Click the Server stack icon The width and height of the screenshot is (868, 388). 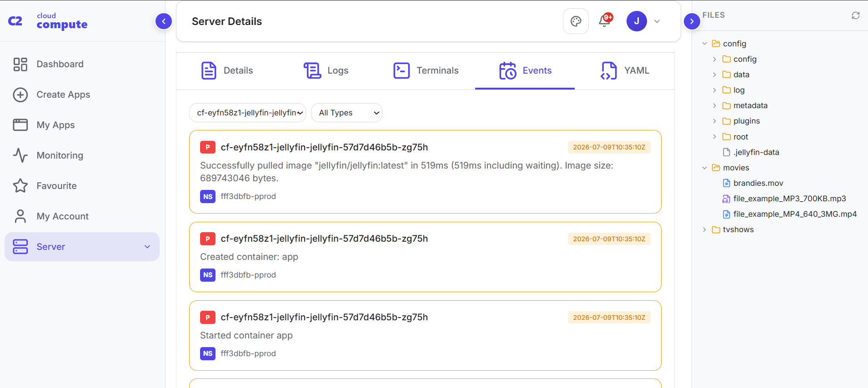click(x=20, y=247)
